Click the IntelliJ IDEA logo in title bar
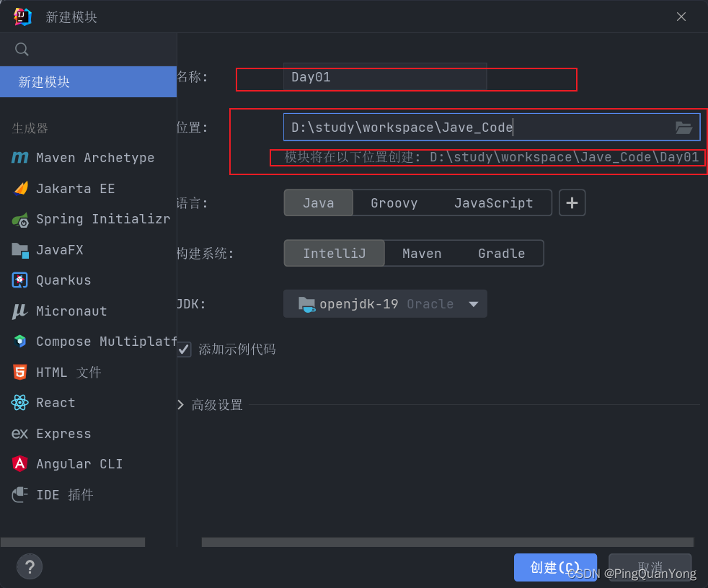Viewport: 708px width, 588px height. tap(22, 17)
